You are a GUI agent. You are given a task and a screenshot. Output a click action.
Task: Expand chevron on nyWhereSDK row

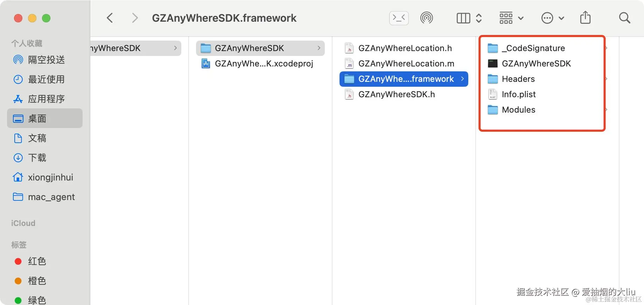click(175, 48)
